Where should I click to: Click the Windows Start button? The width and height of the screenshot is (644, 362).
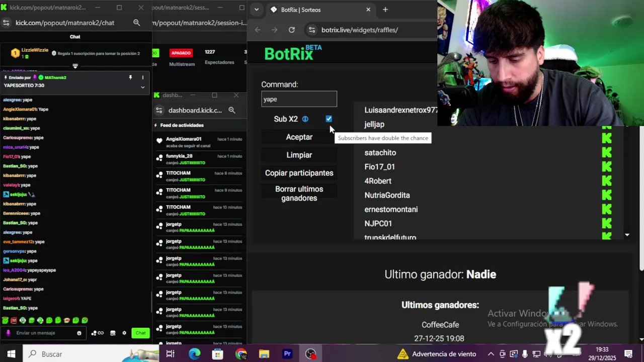[11, 354]
